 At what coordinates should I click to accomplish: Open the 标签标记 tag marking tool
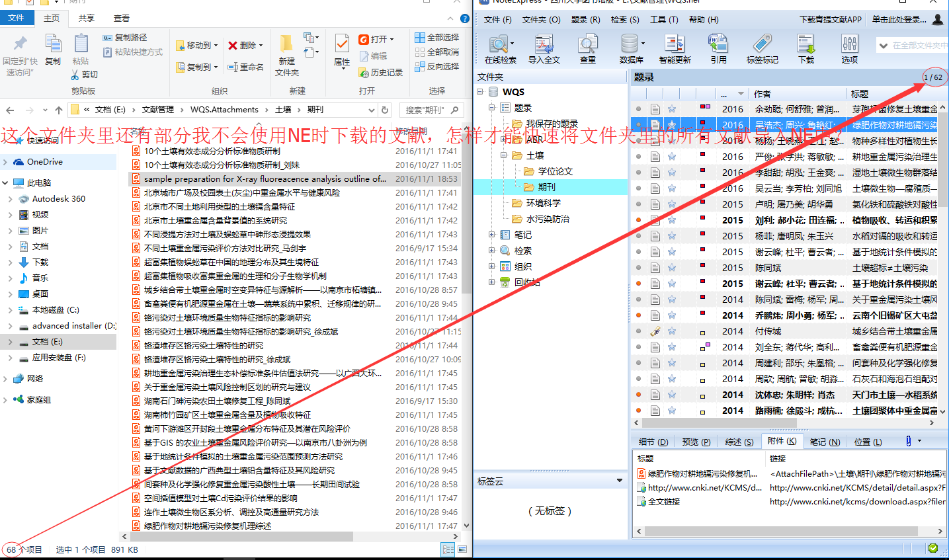pyautogui.click(x=762, y=49)
